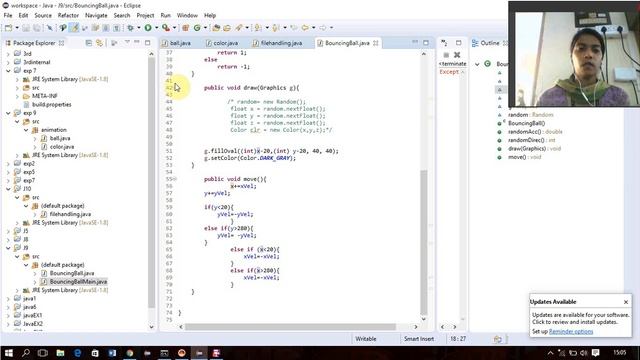Click Remove Launch X icon in console

[x=457, y=55]
